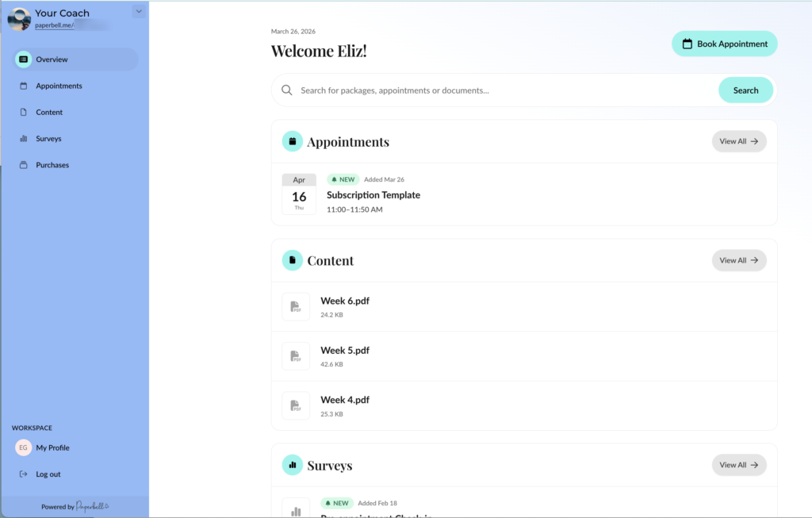Click the Week 4.pdf file icon
Screen dimensions: 812x518
point(296,405)
